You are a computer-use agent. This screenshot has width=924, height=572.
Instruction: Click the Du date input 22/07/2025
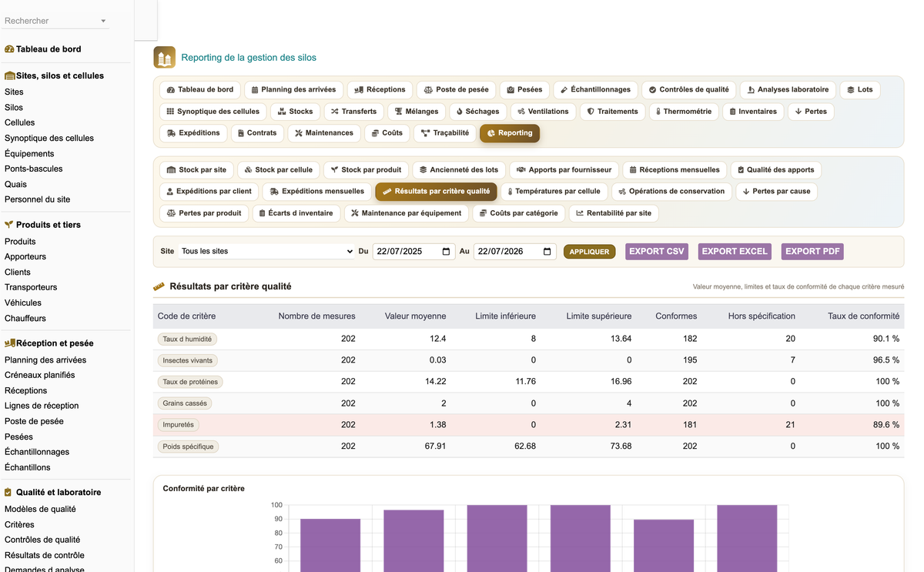(413, 252)
